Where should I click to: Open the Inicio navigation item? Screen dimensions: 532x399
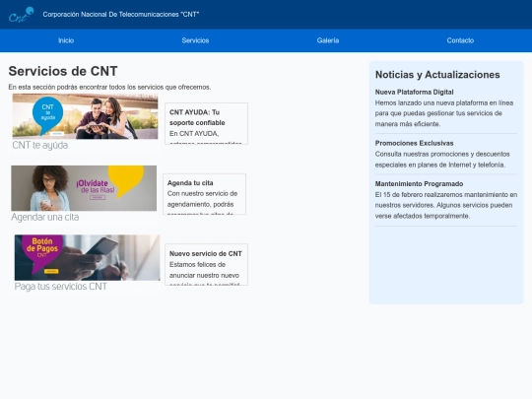click(66, 40)
